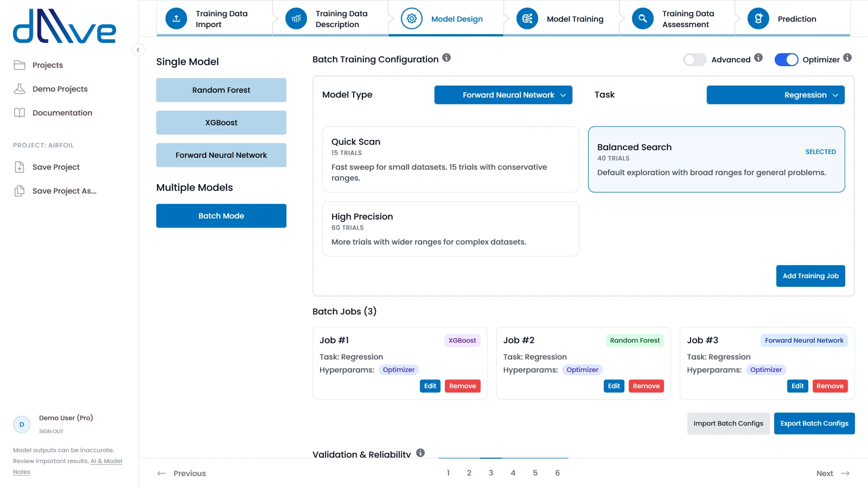Viewport: 868px width, 488px height.
Task: Click the Save Project file icon
Action: tap(20, 167)
